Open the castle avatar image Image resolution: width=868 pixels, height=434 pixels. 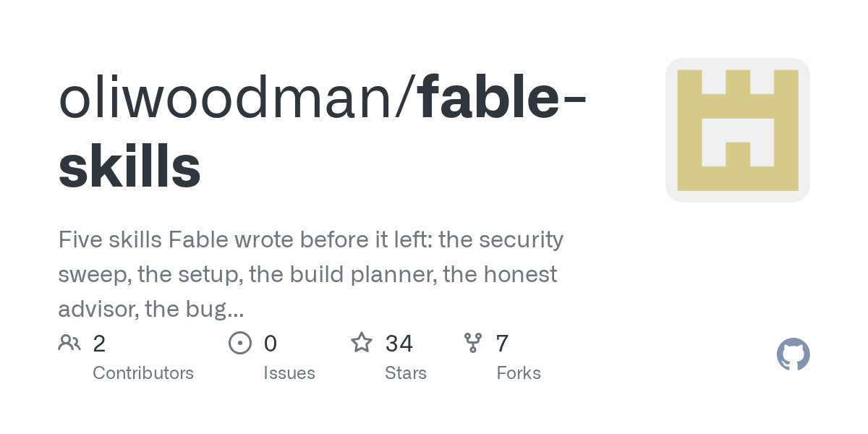738,130
